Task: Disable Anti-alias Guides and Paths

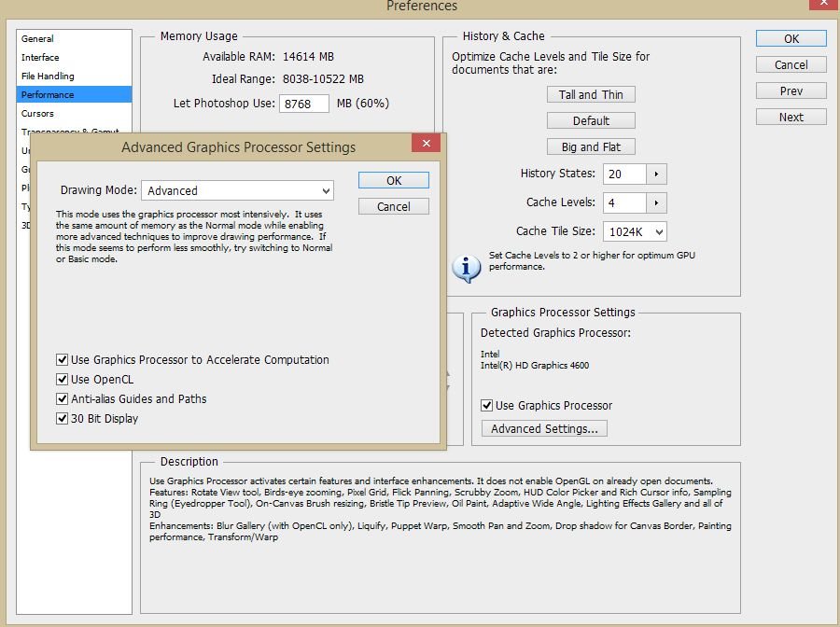Action: [x=63, y=399]
